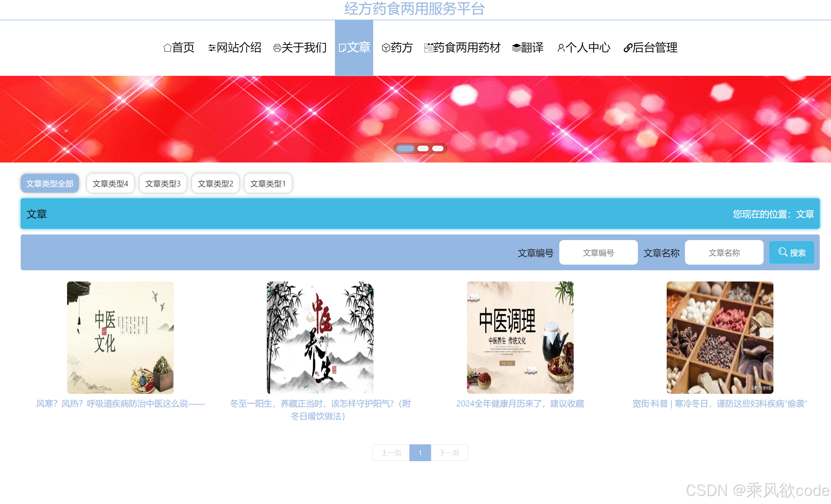831x504 pixels.
Task: Go to 下一页 in pagination
Action: [x=449, y=453]
